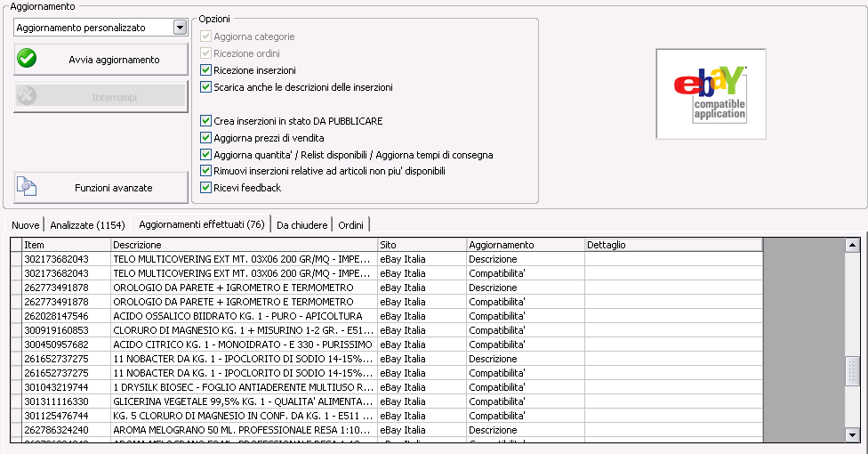Disable Ricevi feedback option

(206, 187)
